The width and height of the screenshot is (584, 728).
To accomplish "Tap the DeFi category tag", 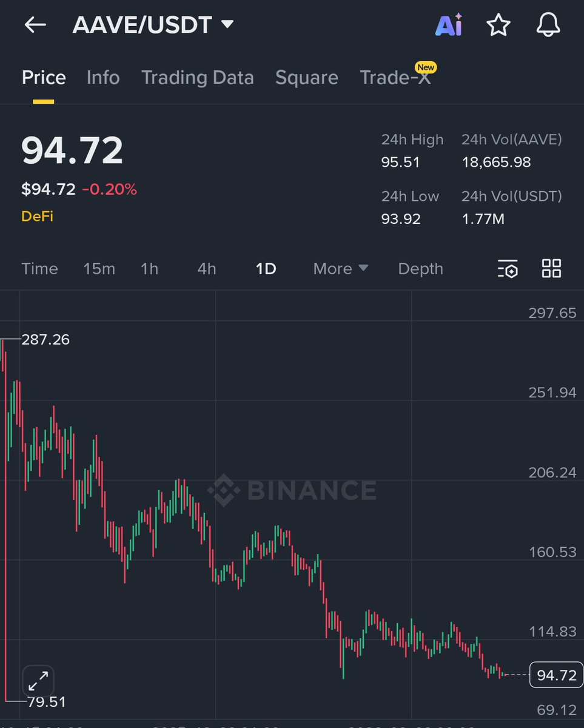I will coord(38,216).
